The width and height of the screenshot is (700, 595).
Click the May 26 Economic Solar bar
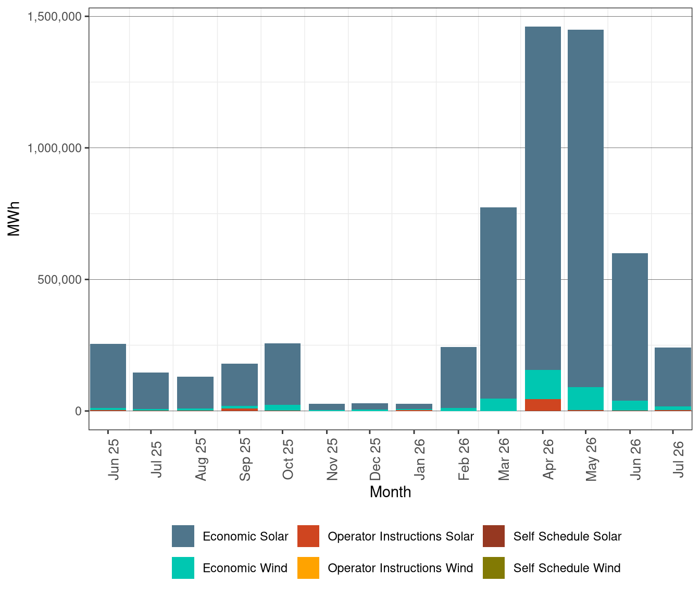[586, 208]
